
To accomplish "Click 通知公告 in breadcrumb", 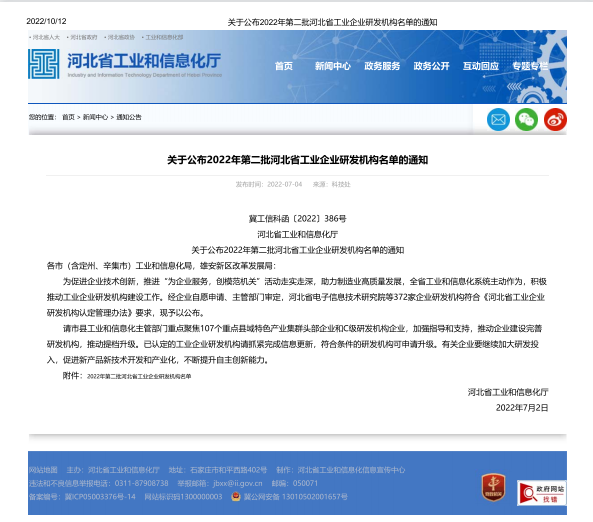I will [x=129, y=117].
